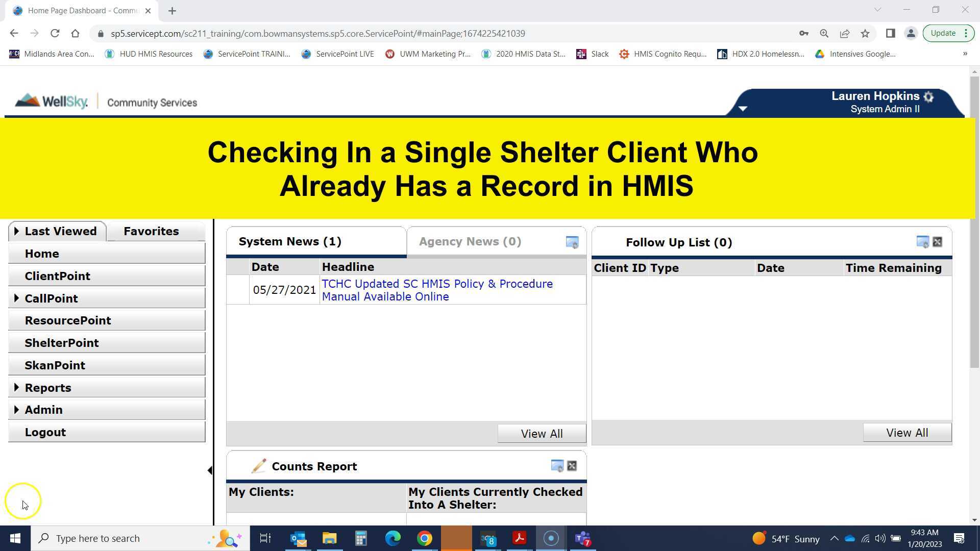The height and width of the screenshot is (551, 980).
Task: Open the Counts Report pencil edit icon
Action: click(259, 466)
